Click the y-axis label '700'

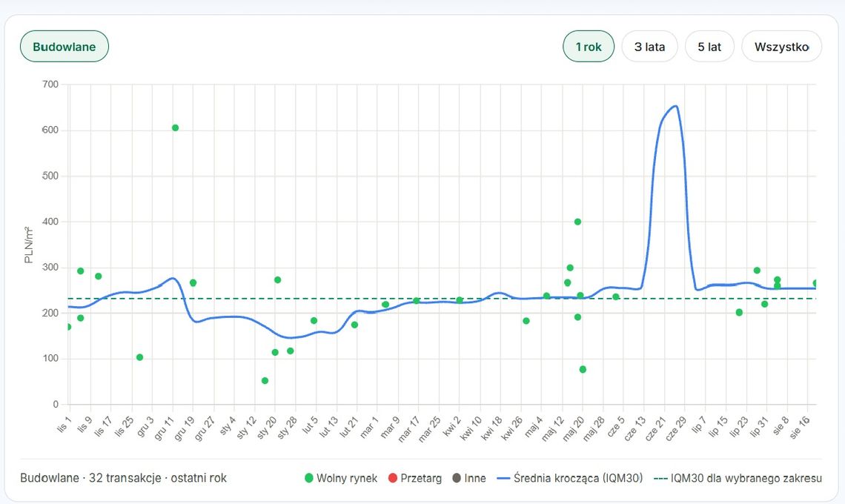point(50,84)
